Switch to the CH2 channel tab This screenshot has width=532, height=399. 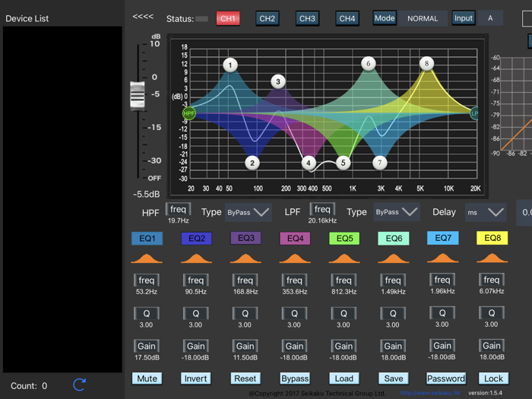coord(268,18)
